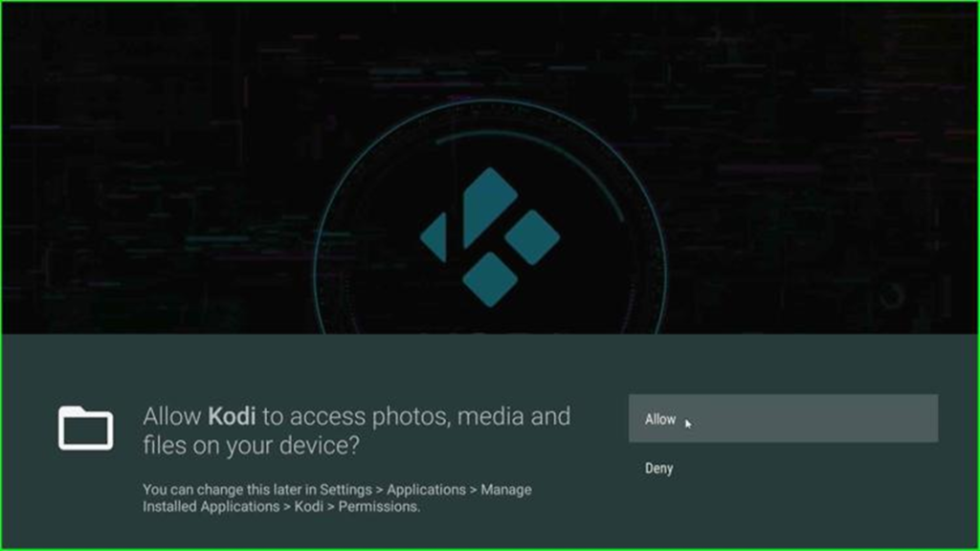Viewport: 980px width, 551px height.
Task: Click the top diamond of Kodi logo
Action: (489, 208)
